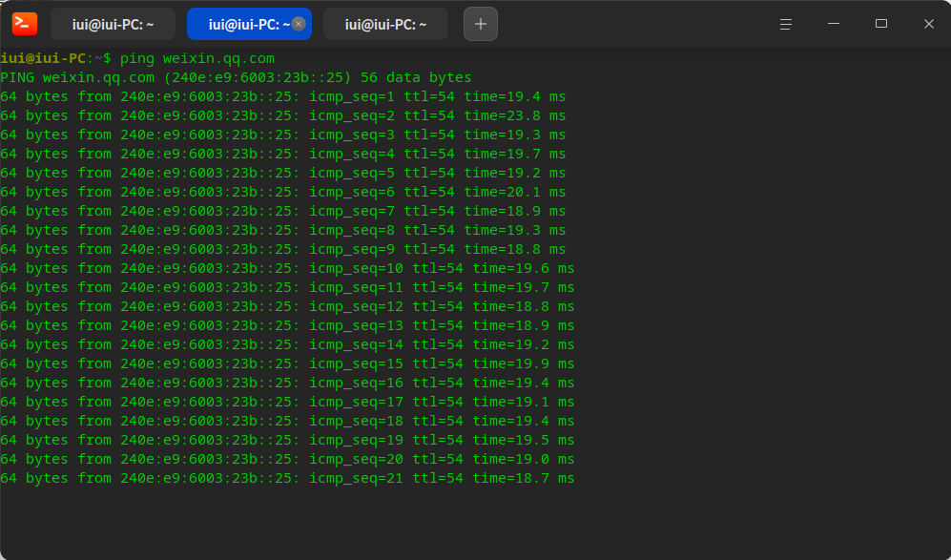Click the "time=19.5 ms" value
Image resolution: width=951 pixels, height=560 pixels.
(x=524, y=440)
